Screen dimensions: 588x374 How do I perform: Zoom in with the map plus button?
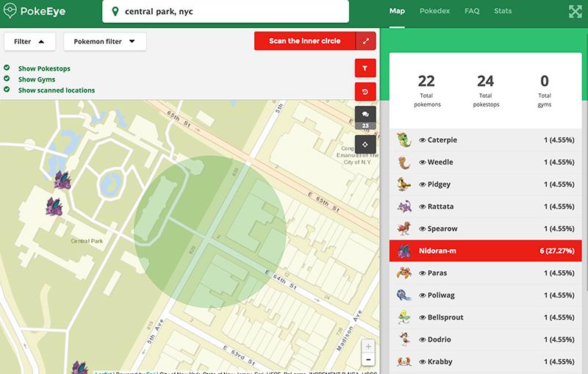point(368,347)
